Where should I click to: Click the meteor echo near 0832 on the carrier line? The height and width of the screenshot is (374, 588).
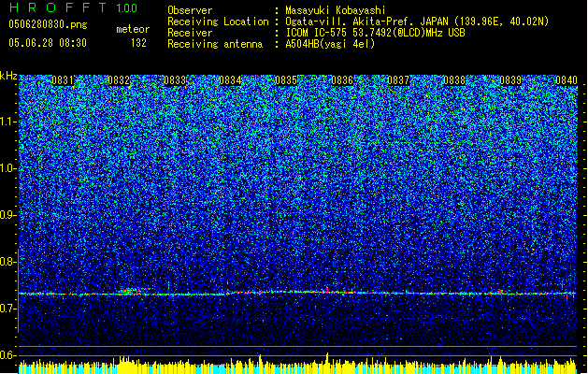click(x=126, y=292)
